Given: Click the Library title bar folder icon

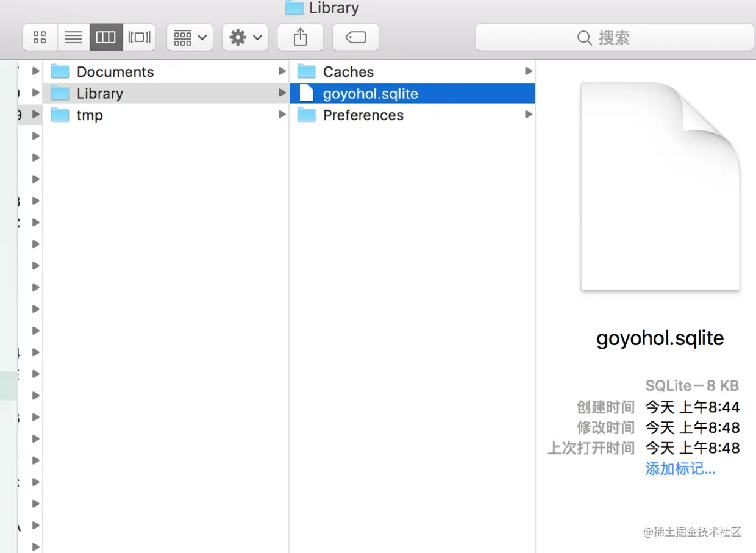Looking at the screenshot, I should tap(294, 7).
